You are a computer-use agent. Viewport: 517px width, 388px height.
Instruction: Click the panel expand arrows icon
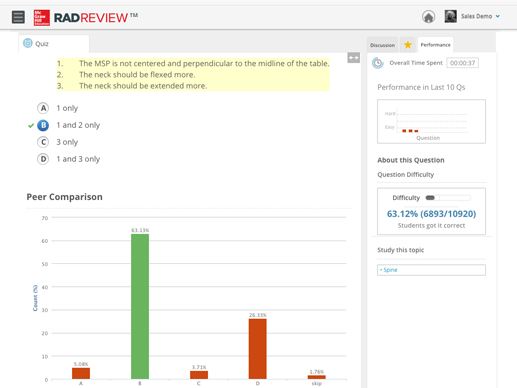(354, 58)
